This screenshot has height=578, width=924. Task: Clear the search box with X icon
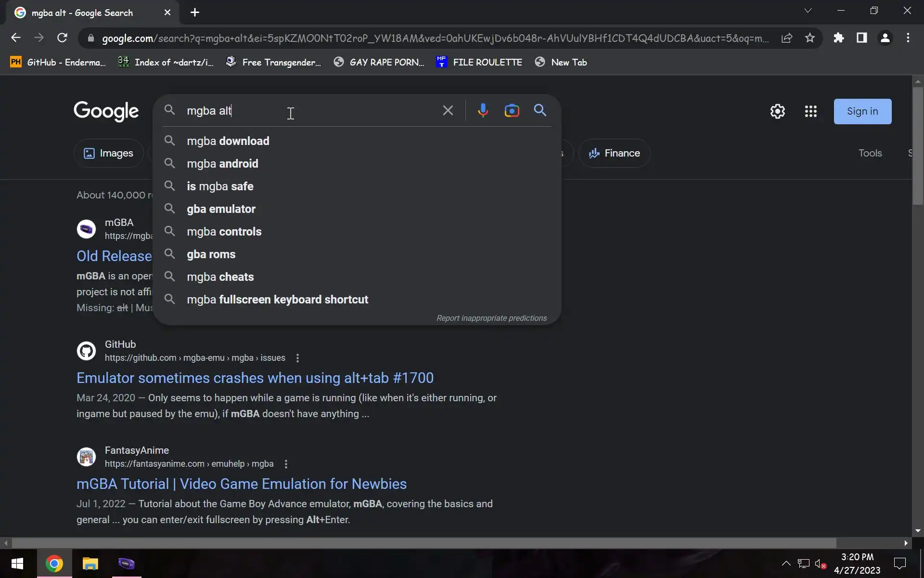click(x=448, y=111)
